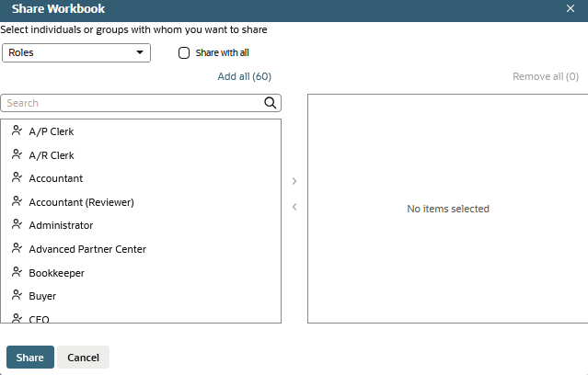Select the Advanced Partner Center role
The image size is (588, 375).
(141, 249)
